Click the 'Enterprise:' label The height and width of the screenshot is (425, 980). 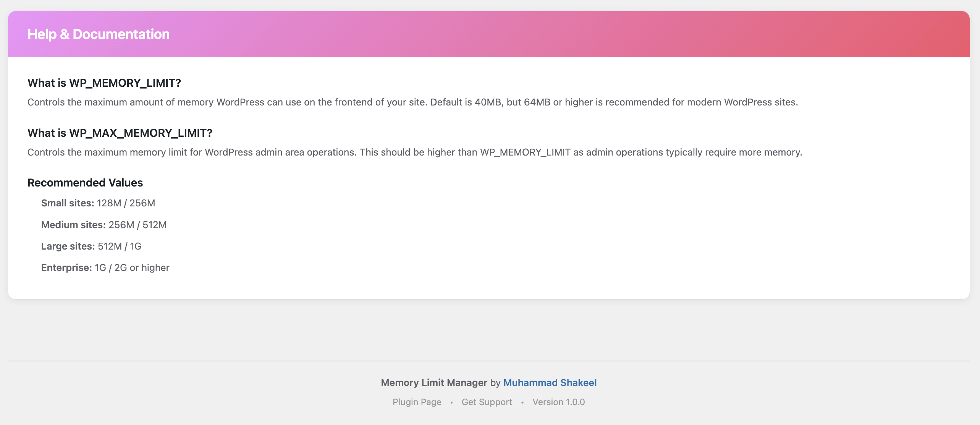click(66, 268)
